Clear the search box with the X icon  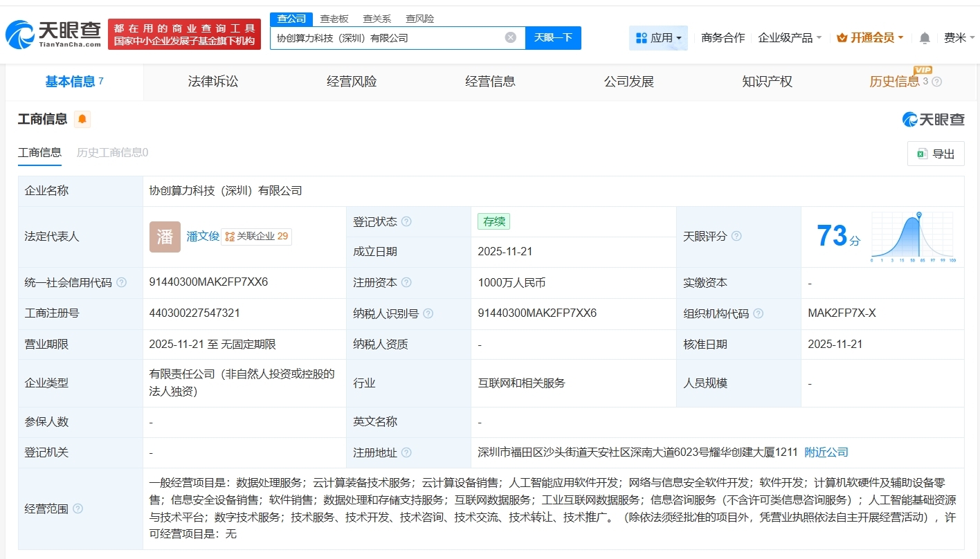510,38
